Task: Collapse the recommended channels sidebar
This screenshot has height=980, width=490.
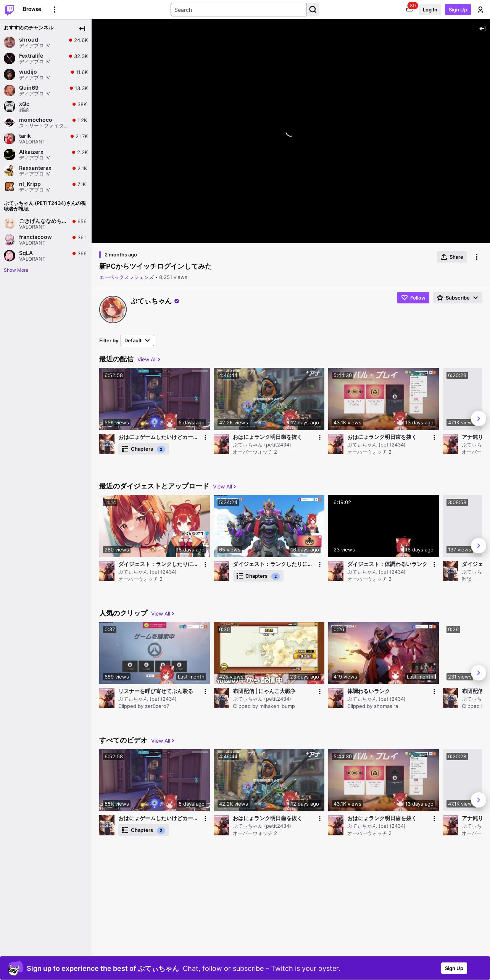Action: (x=82, y=29)
